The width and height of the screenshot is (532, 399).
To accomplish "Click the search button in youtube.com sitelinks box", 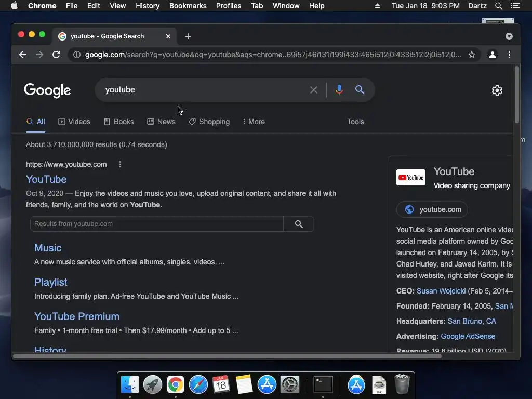I will (299, 224).
